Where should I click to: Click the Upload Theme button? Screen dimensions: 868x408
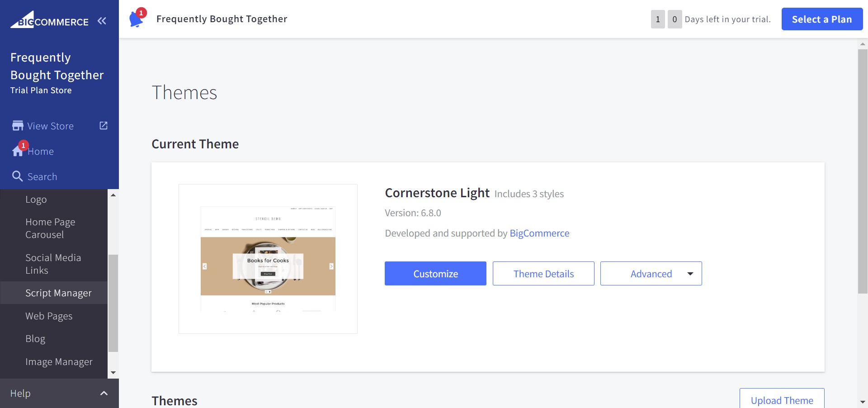tap(782, 400)
